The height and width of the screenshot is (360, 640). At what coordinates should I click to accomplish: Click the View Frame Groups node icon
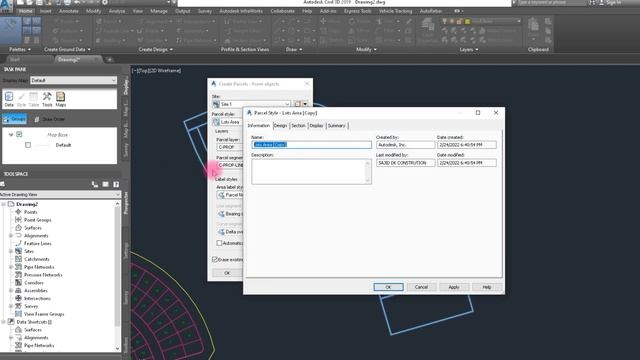click(x=18, y=314)
